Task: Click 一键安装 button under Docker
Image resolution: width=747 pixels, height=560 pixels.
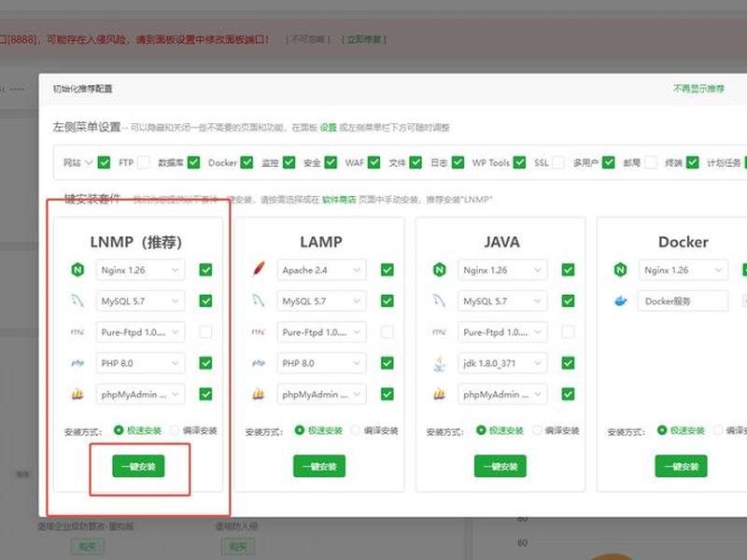Action: [682, 466]
